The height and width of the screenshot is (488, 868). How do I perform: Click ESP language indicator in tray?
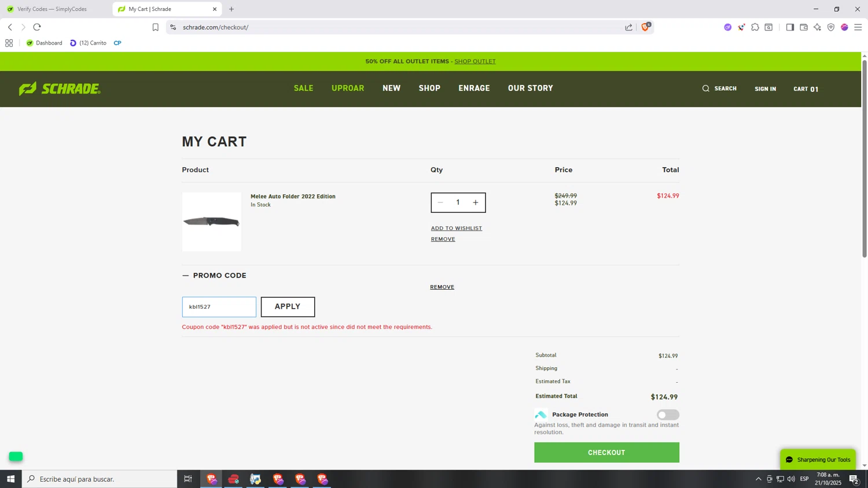click(x=804, y=479)
